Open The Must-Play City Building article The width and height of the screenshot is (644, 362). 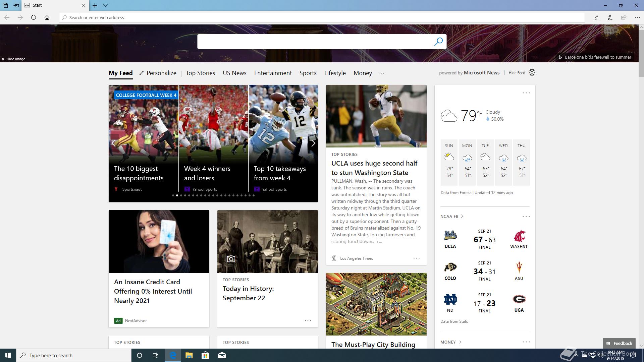(x=373, y=345)
